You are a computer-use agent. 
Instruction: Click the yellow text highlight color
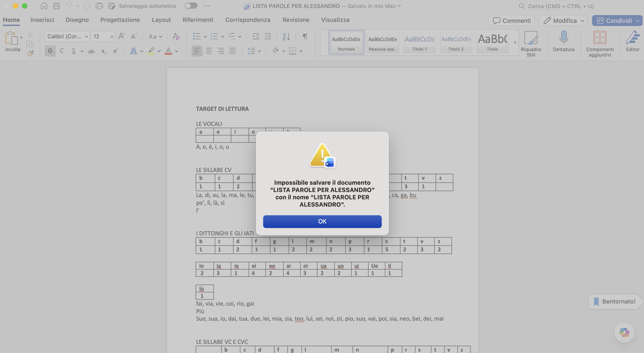[x=151, y=51]
